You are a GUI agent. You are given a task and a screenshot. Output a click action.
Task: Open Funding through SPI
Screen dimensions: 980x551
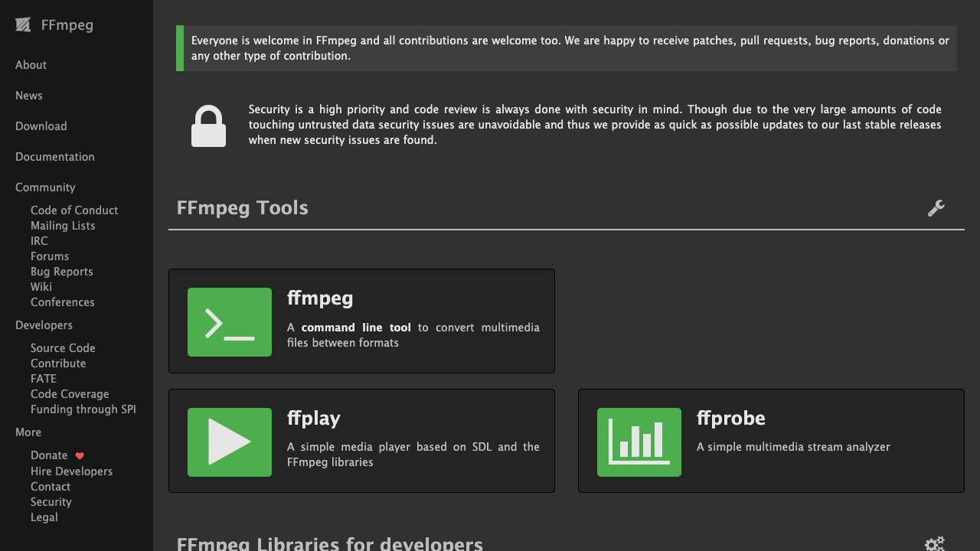click(x=83, y=409)
